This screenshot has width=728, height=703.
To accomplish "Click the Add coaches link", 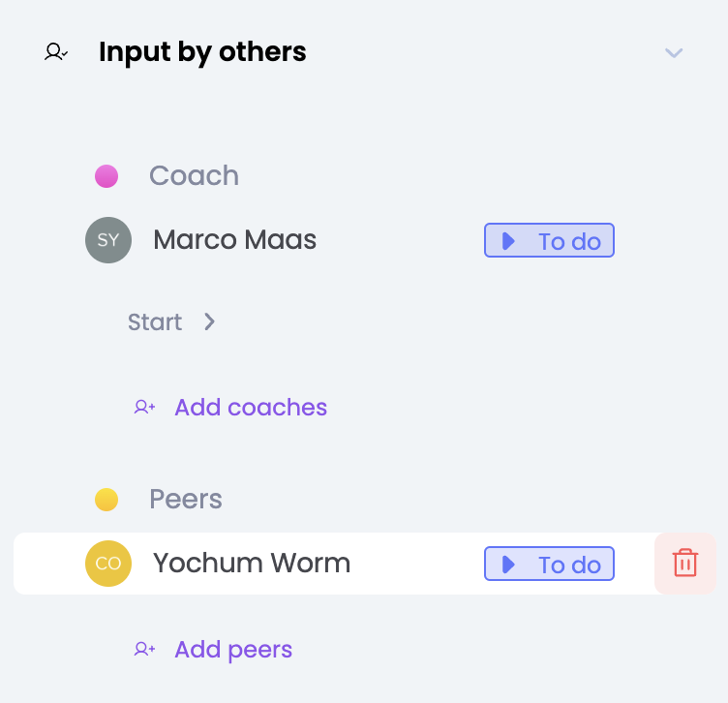I will pyautogui.click(x=251, y=408).
